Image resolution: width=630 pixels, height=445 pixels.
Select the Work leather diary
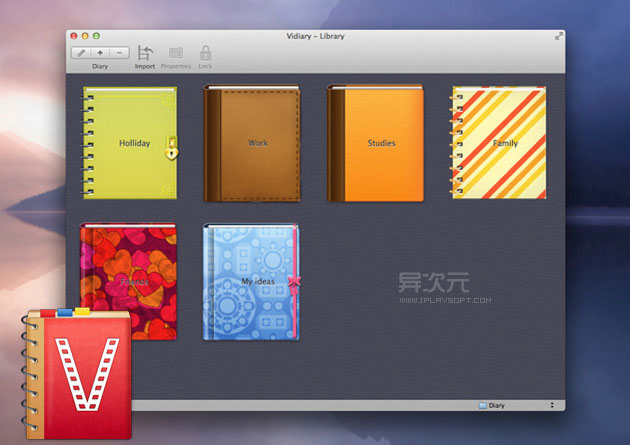(254, 143)
